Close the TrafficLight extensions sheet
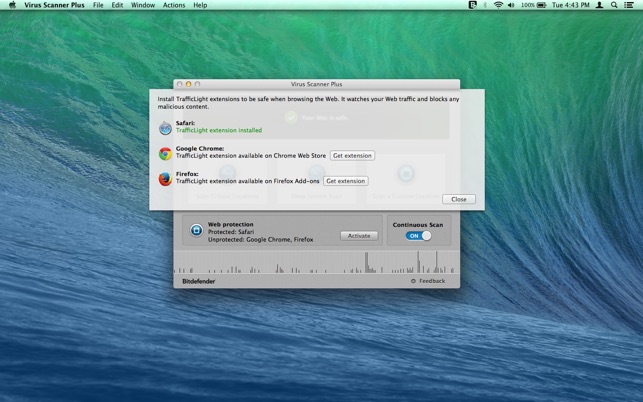643x402 pixels. pos(459,199)
